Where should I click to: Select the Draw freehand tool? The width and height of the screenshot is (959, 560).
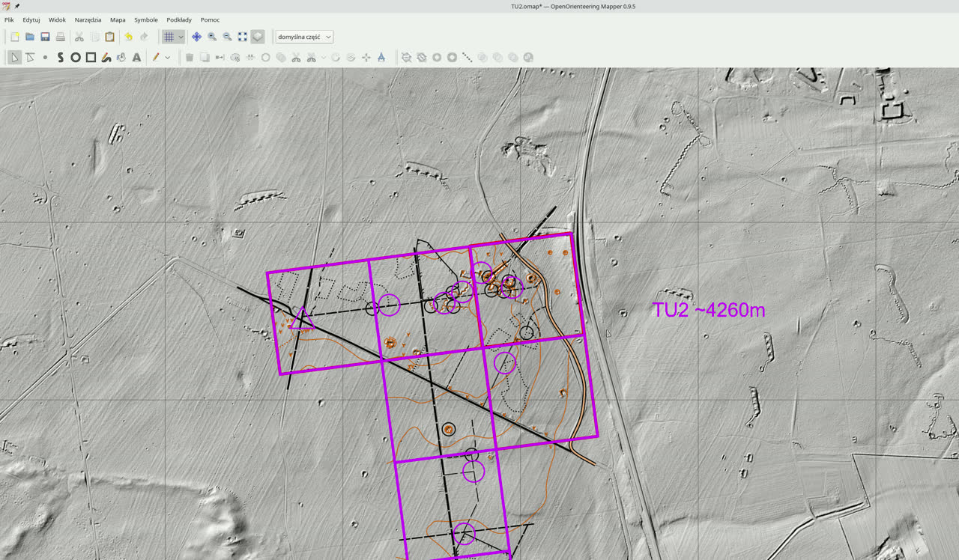pos(106,57)
